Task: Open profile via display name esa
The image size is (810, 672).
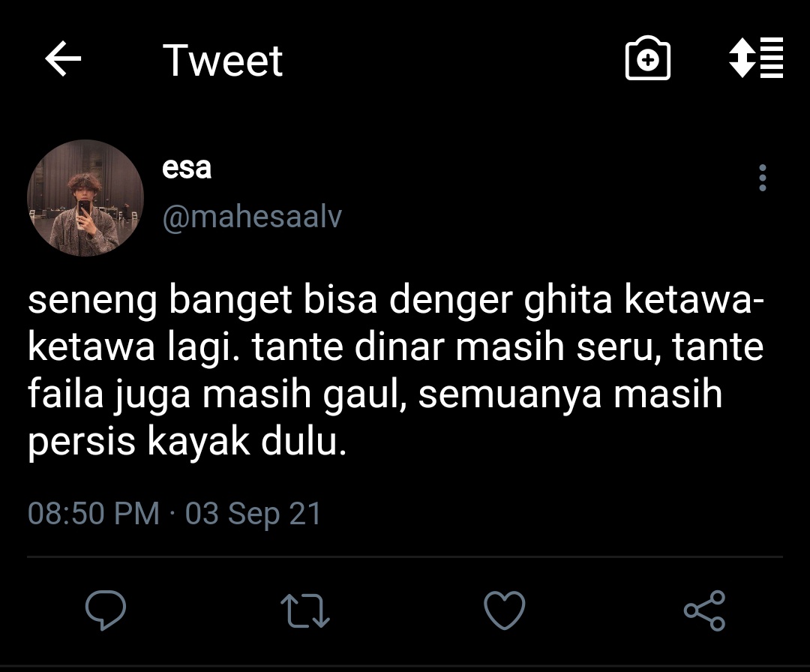Action: point(187,167)
